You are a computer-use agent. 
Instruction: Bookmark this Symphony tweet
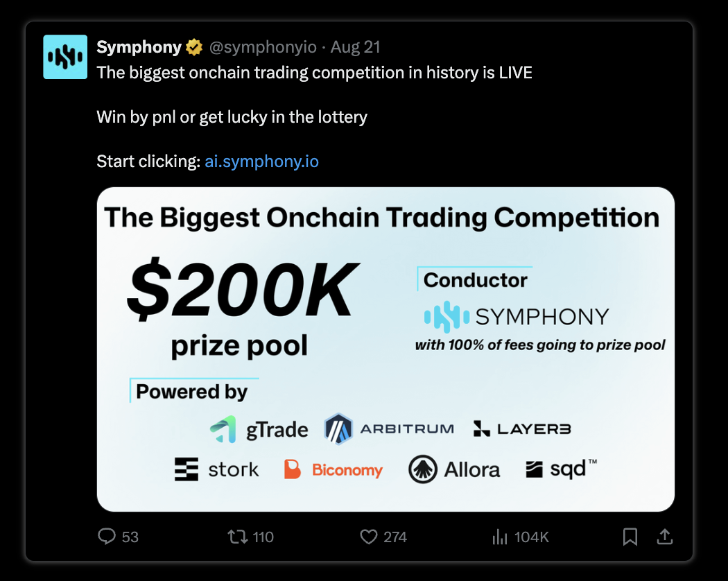pyautogui.click(x=630, y=537)
